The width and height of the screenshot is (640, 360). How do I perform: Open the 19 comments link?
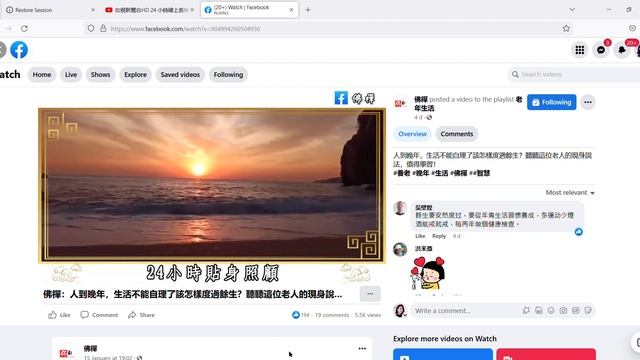(332, 315)
